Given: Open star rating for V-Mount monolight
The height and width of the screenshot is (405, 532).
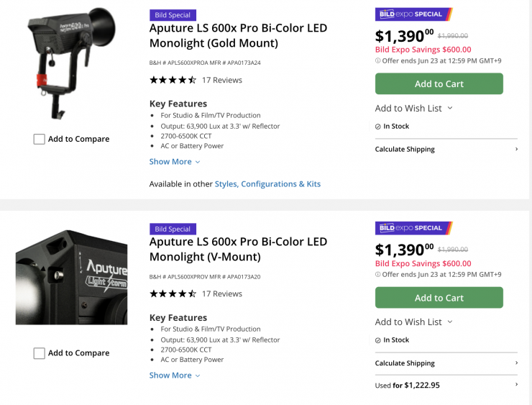Looking at the screenshot, I should tap(173, 293).
